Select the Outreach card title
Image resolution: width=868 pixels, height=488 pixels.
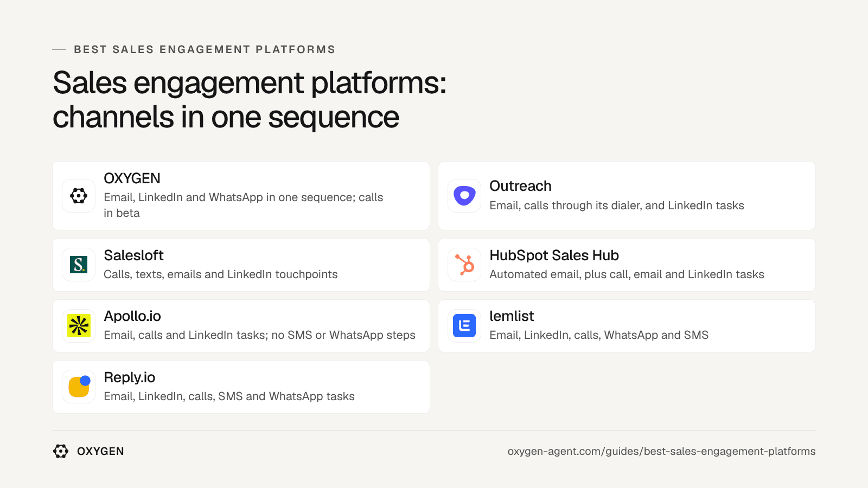coord(520,186)
